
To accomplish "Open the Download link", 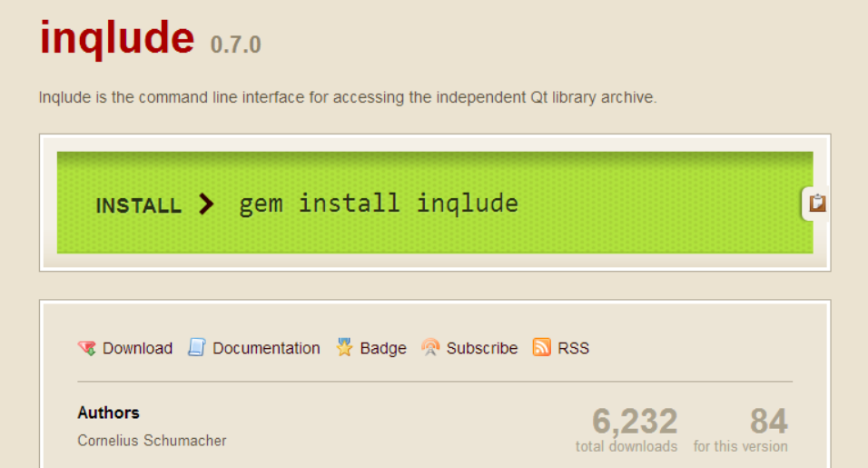I will point(137,348).
